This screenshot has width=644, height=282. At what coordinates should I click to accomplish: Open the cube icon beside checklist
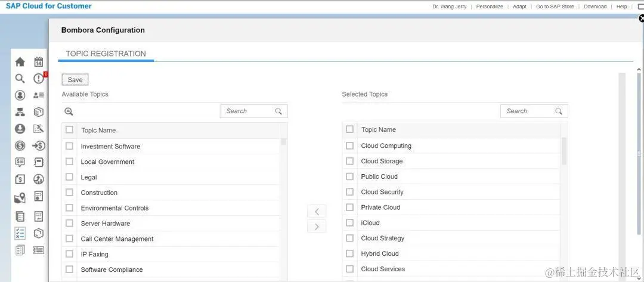[x=39, y=233]
